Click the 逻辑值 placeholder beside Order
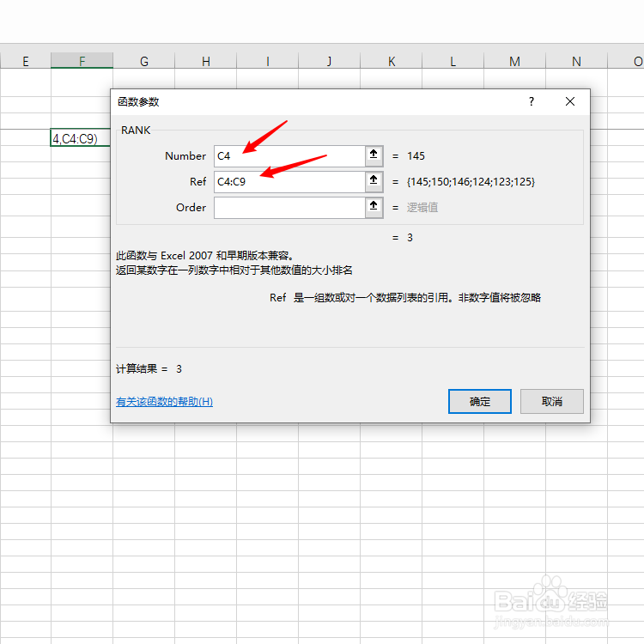The width and height of the screenshot is (644, 644). [422, 208]
